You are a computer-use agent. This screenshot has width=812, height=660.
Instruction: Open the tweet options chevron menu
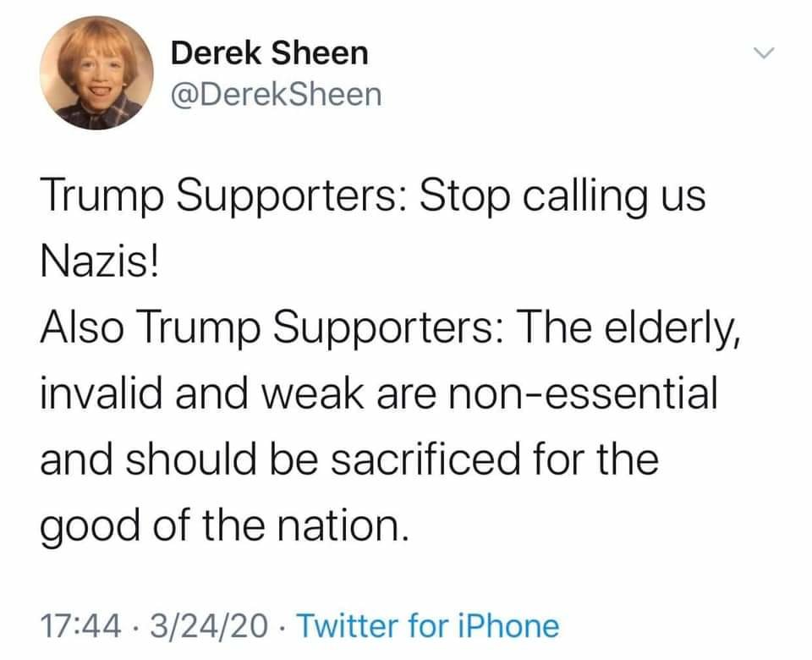[763, 52]
